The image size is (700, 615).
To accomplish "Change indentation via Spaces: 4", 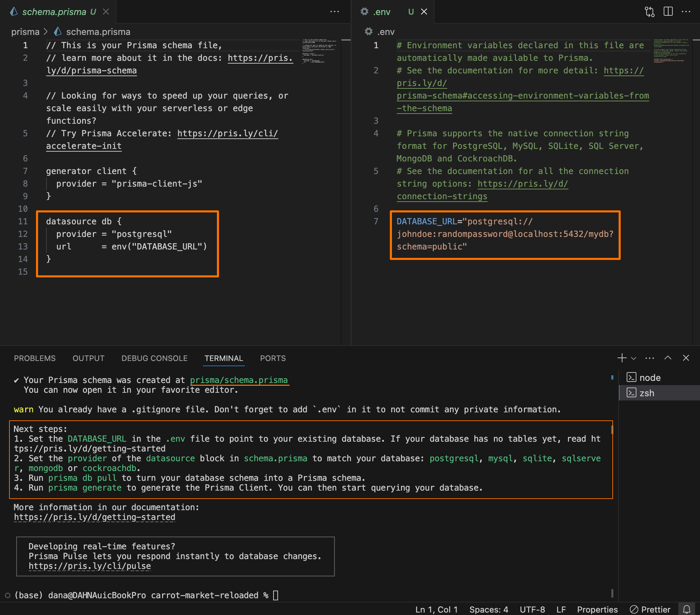I will pyautogui.click(x=489, y=609).
